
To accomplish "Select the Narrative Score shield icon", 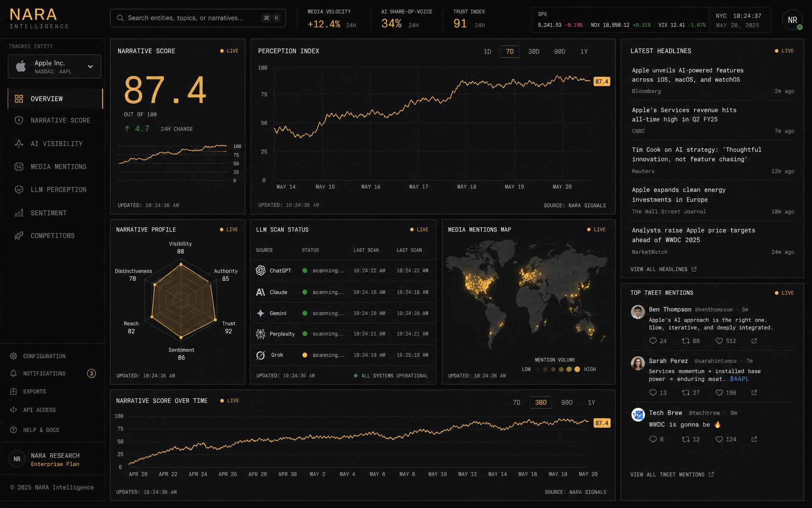I will click(x=19, y=120).
